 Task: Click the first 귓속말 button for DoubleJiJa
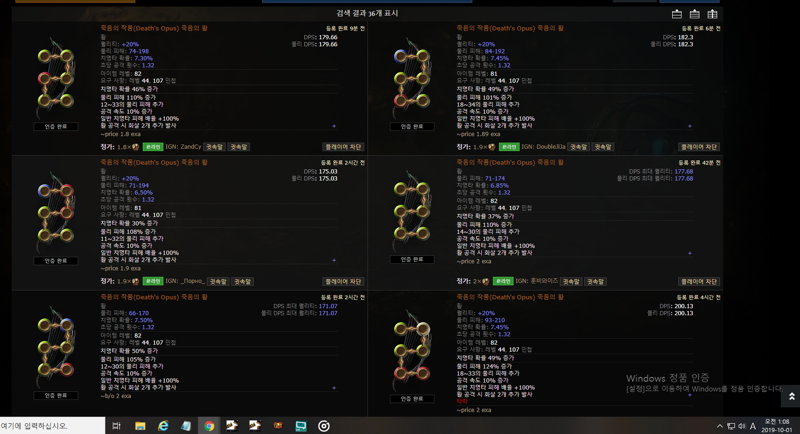click(579, 147)
